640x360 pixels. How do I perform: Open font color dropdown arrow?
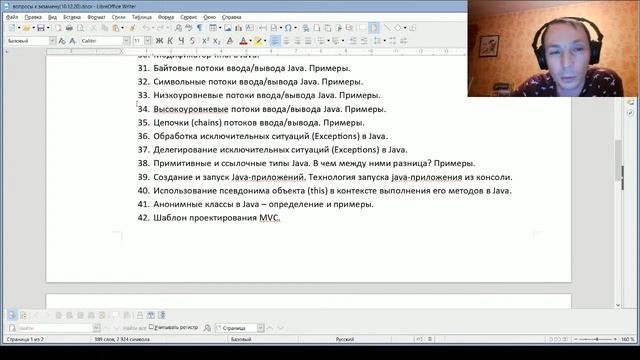(x=250, y=41)
